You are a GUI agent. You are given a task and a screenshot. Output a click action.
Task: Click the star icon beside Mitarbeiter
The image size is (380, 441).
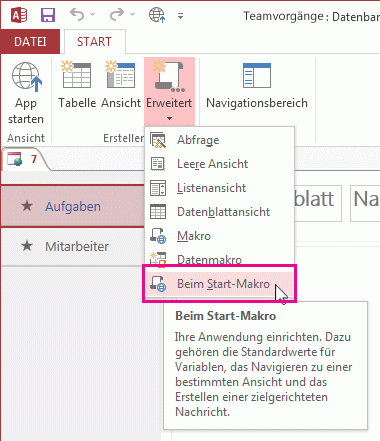click(x=27, y=246)
